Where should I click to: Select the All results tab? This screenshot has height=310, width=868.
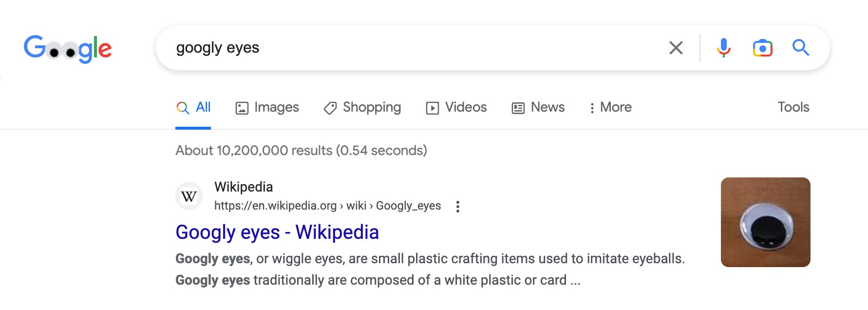click(x=193, y=107)
